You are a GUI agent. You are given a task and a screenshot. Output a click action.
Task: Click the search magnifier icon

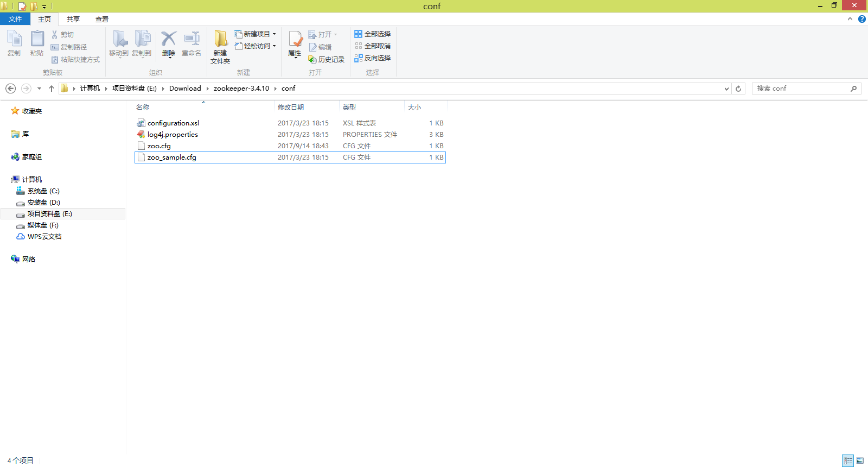pyautogui.click(x=853, y=89)
